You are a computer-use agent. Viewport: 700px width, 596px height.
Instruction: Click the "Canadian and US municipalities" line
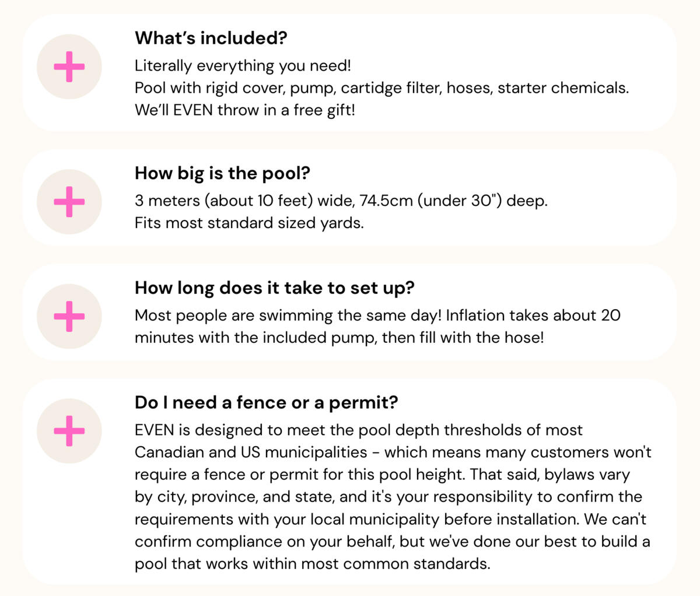coord(393,453)
